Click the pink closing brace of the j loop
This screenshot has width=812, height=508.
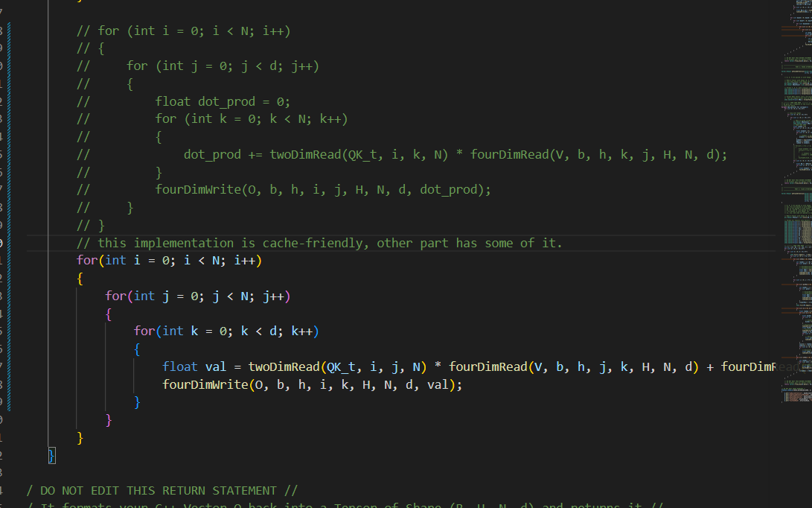coord(108,420)
